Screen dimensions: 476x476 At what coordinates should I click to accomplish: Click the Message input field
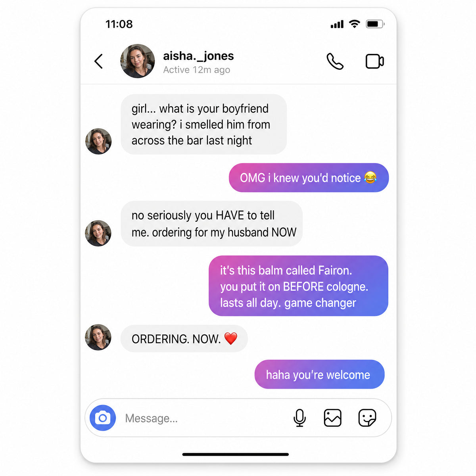pyautogui.click(x=206, y=418)
